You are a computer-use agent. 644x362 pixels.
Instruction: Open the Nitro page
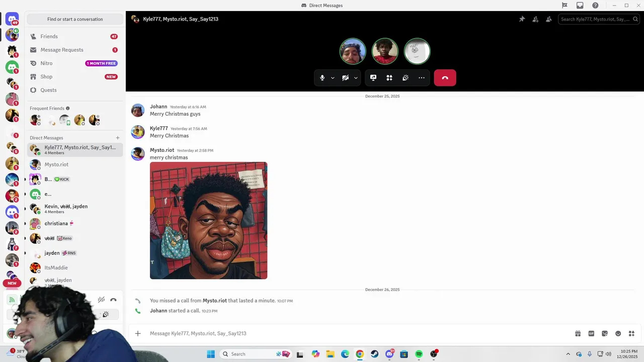click(x=75, y=63)
